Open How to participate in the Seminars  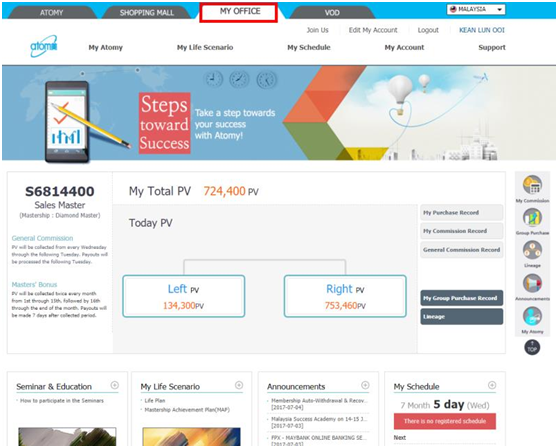click(x=62, y=401)
